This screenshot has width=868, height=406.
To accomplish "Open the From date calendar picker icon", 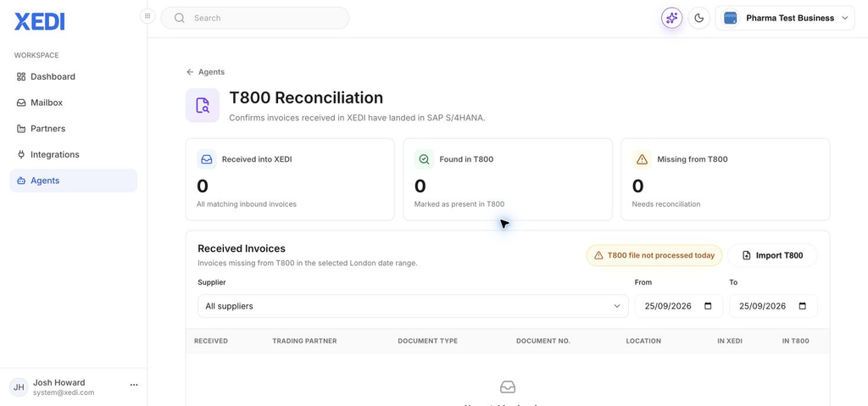I will click(x=708, y=306).
